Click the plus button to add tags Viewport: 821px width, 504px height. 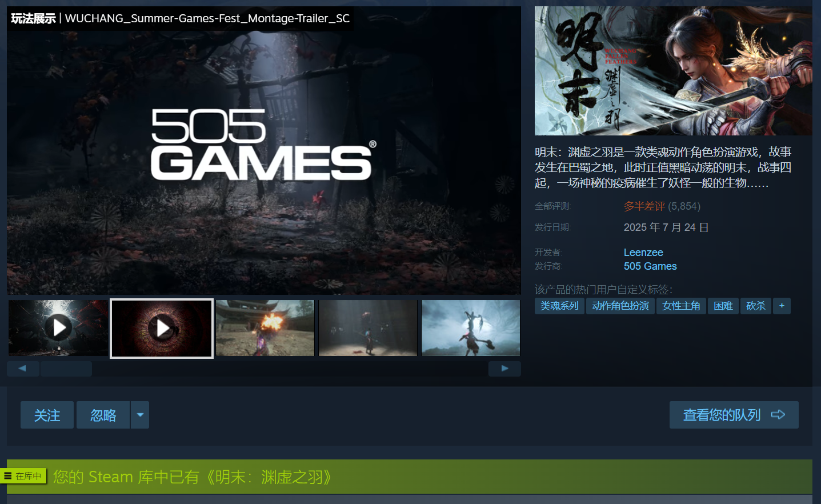[x=782, y=306]
